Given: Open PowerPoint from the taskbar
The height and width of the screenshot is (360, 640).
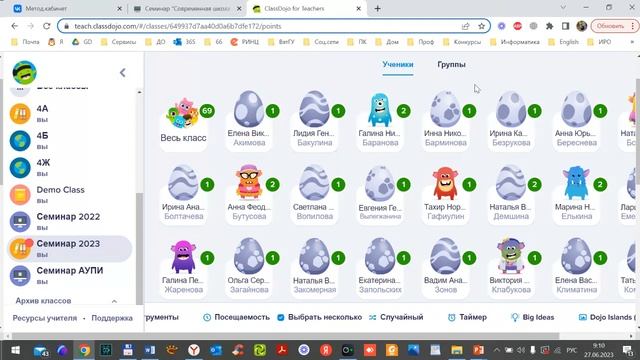Looking at the screenshot, I should pos(478,350).
